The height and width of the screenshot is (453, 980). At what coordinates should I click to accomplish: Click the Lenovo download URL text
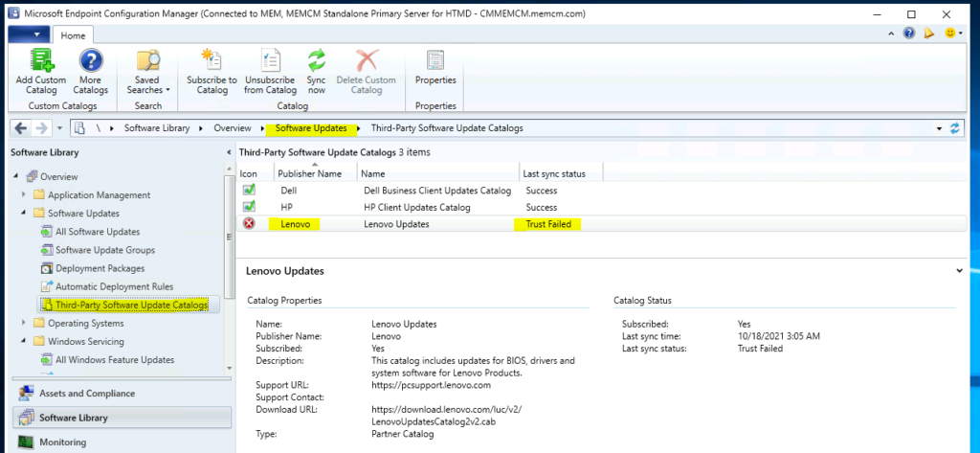pyautogui.click(x=447, y=416)
